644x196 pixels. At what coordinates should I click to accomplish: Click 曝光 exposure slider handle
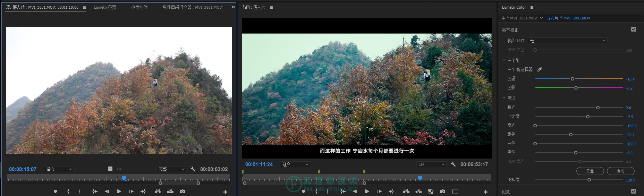click(598, 108)
